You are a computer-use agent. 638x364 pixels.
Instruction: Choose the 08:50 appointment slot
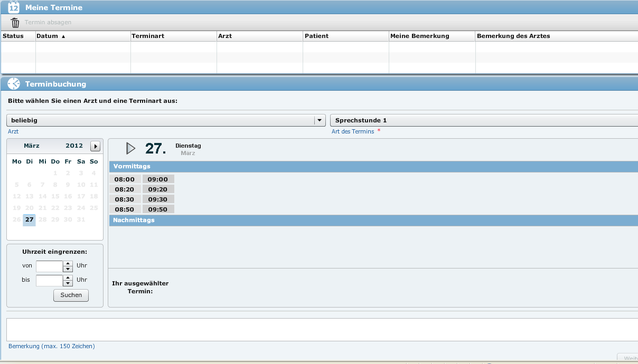tap(125, 209)
